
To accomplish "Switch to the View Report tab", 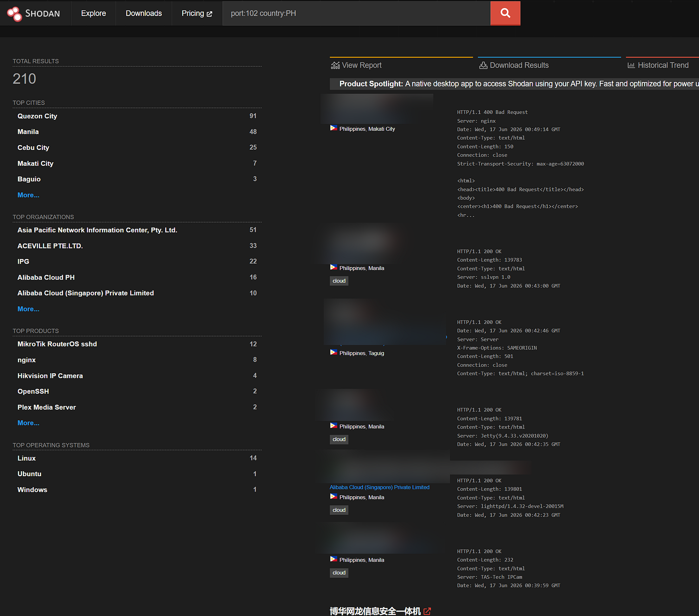I will click(x=401, y=65).
